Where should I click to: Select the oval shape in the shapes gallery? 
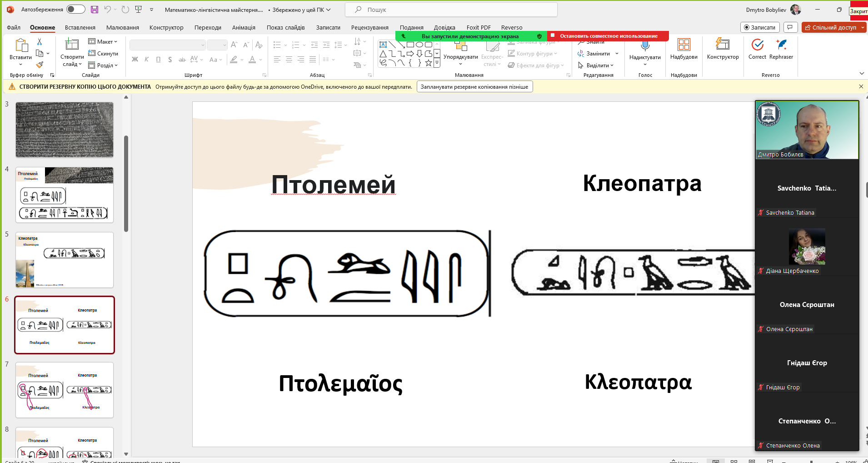tap(419, 45)
